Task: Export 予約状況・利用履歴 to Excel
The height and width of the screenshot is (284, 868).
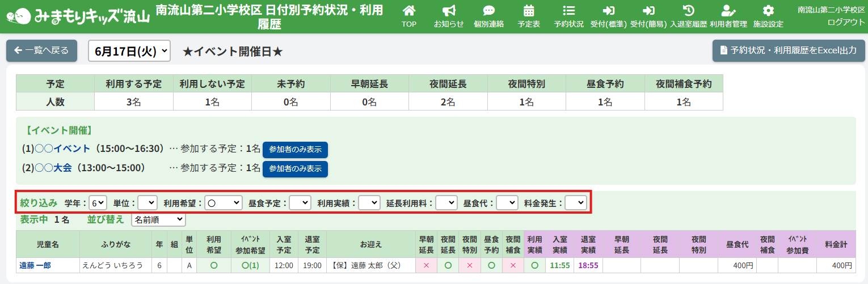Action: click(789, 50)
